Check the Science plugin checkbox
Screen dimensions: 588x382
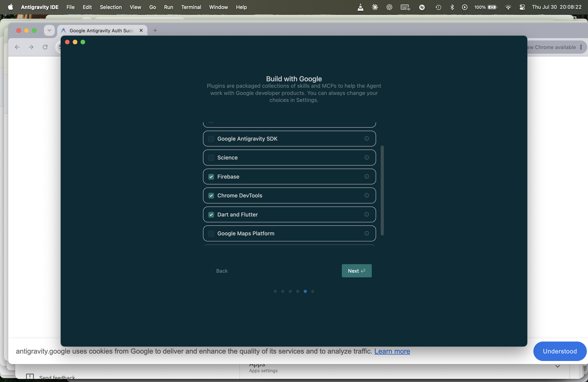tap(211, 158)
